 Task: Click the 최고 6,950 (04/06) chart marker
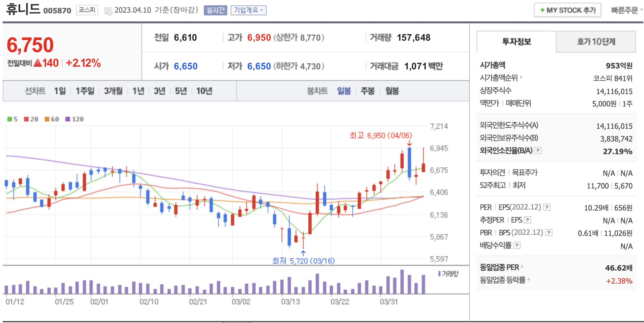pos(381,135)
